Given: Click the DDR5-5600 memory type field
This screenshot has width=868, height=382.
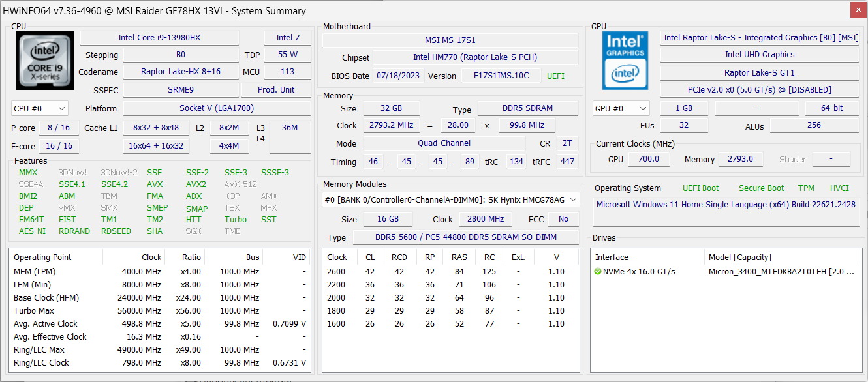Looking at the screenshot, I should coord(465,238).
